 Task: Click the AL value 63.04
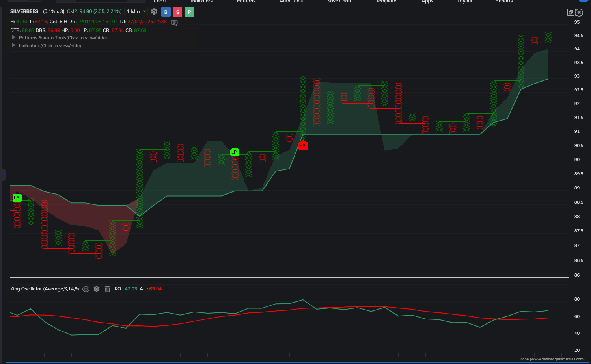tap(155, 289)
